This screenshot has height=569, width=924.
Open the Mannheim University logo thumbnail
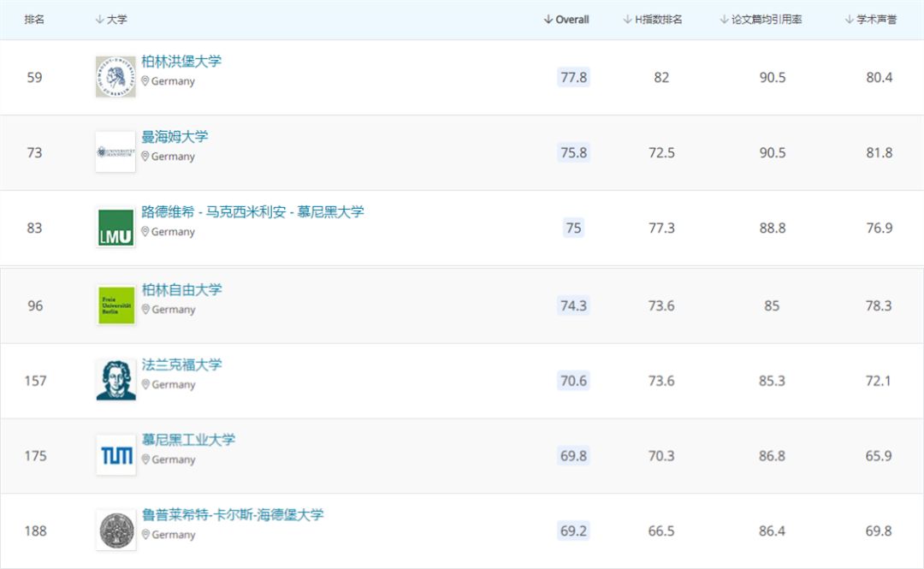115,152
